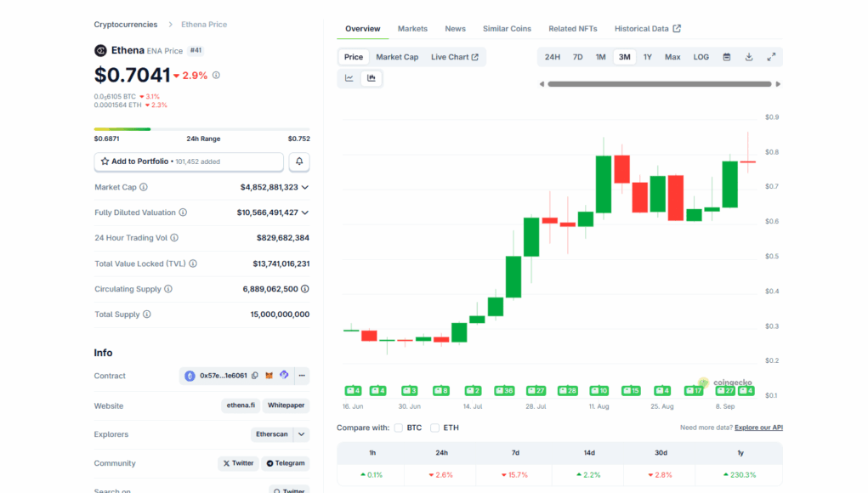The width and height of the screenshot is (868, 493).
Task: Click the Ethereum chain icon in Contract row
Action: point(190,376)
